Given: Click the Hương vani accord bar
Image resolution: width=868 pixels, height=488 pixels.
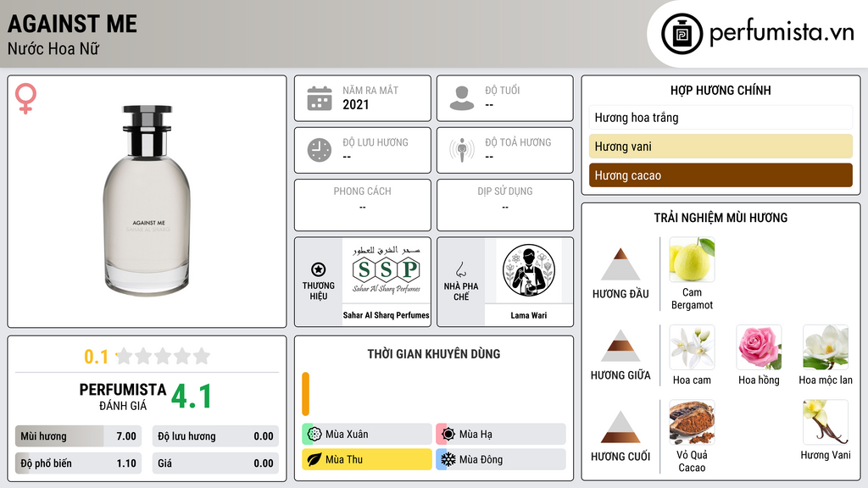Looking at the screenshot, I should pos(721,146).
